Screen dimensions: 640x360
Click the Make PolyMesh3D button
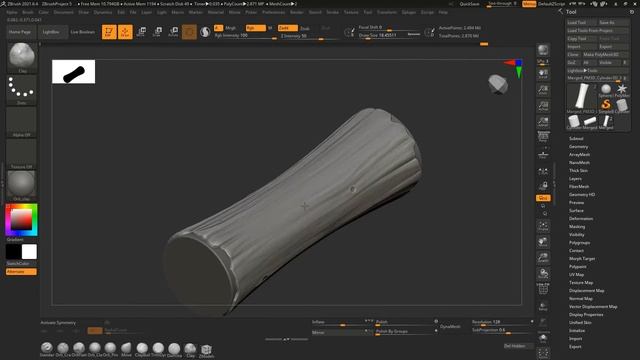tap(605, 54)
